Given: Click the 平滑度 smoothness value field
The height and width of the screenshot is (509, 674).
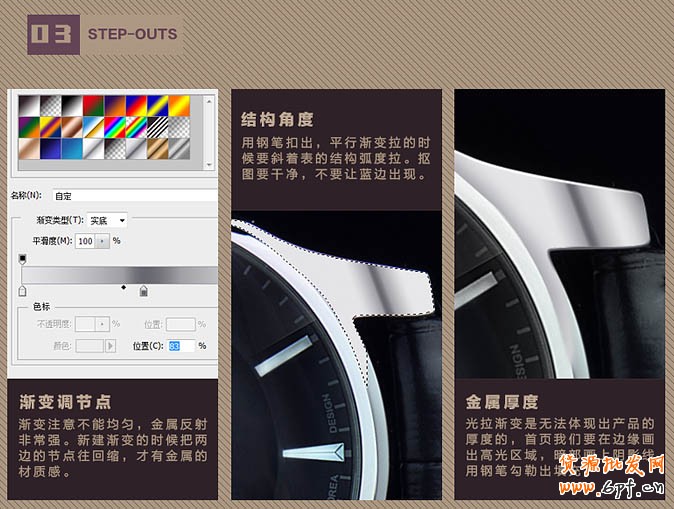Looking at the screenshot, I should (x=84, y=241).
